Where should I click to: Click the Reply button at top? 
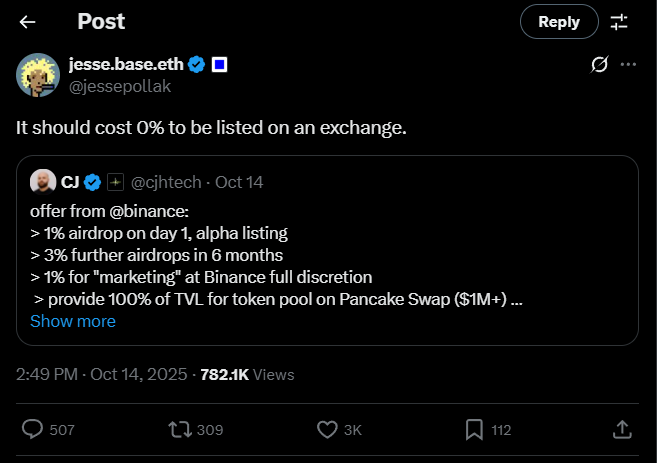[559, 21]
